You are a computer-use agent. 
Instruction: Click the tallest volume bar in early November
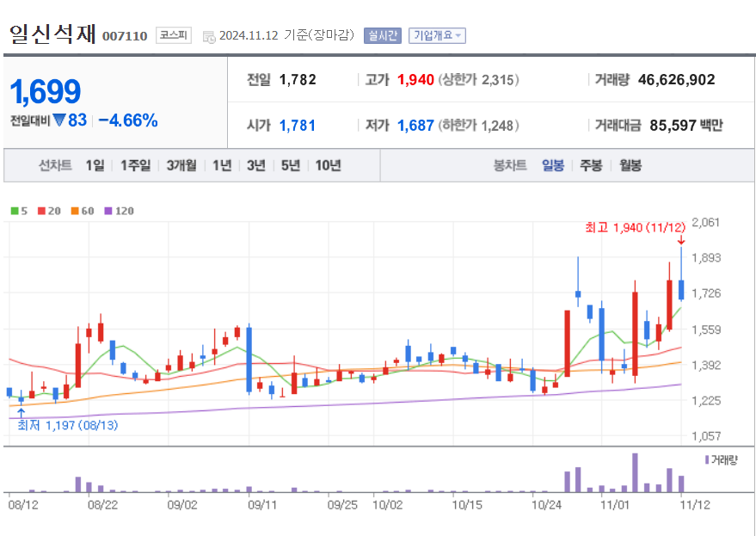(635, 472)
